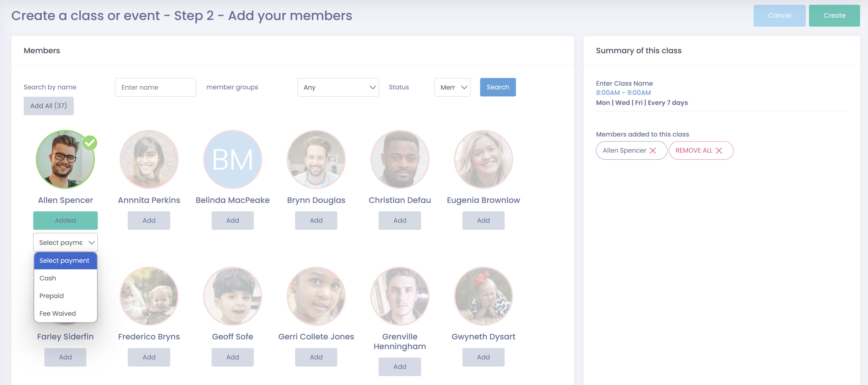Click the green Create button
868x385 pixels.
click(x=834, y=16)
